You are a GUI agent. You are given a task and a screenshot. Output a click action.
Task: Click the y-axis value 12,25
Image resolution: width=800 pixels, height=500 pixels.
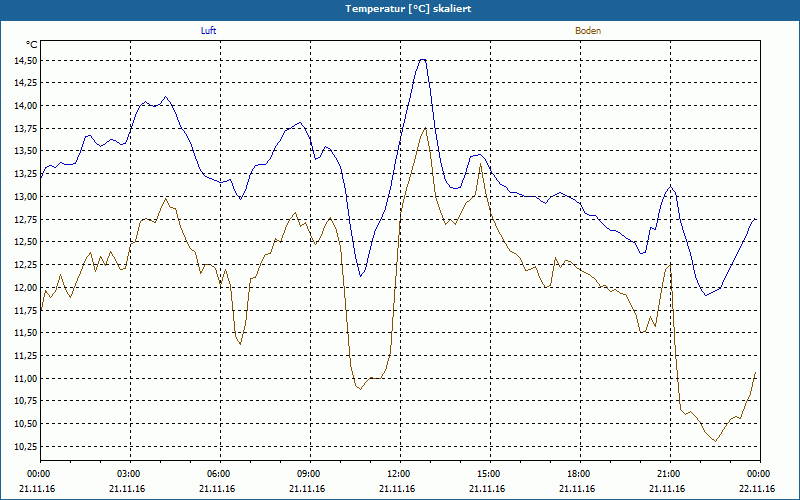(26, 265)
